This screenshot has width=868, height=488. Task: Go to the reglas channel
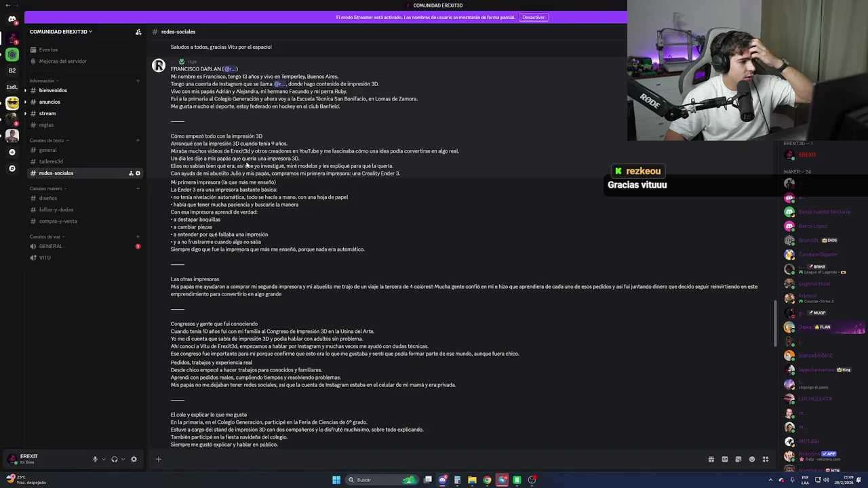click(x=85, y=125)
